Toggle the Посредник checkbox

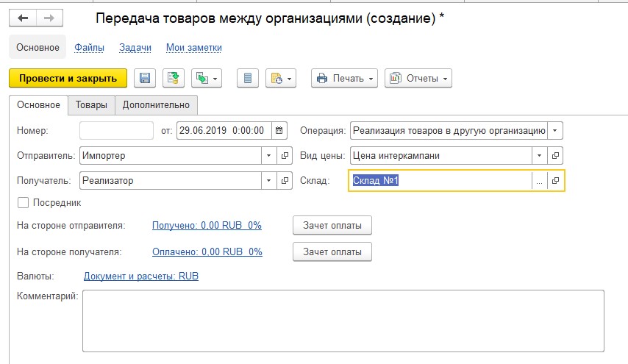24,203
